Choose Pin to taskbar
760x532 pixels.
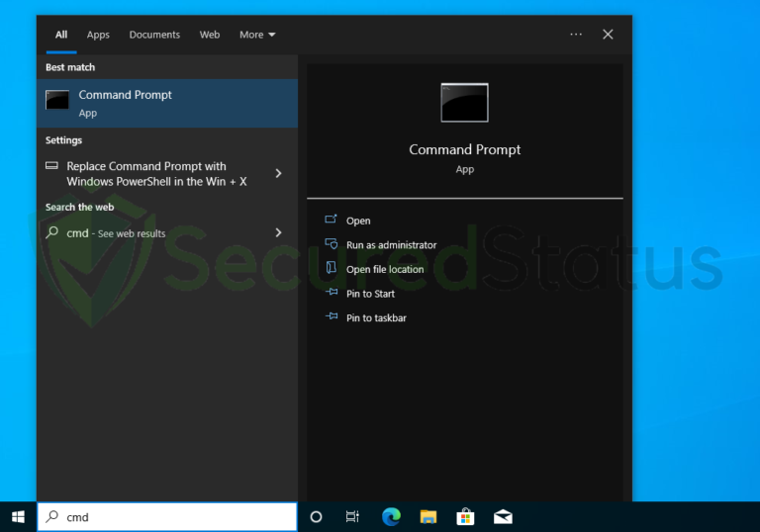point(376,317)
